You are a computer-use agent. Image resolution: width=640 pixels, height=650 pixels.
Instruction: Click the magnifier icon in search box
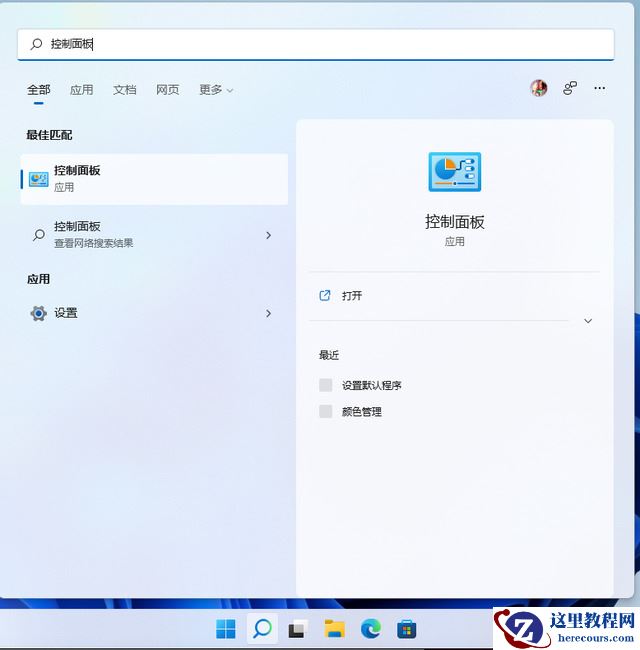tap(36, 44)
